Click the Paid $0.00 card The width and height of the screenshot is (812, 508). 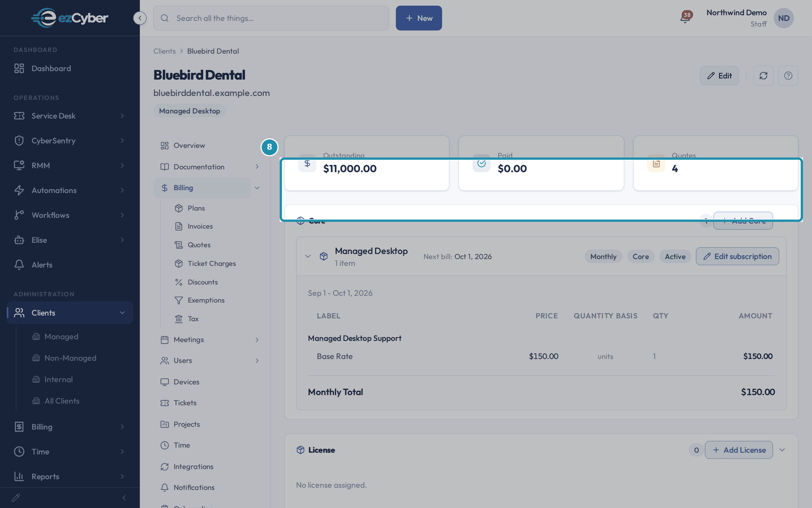tap(541, 163)
